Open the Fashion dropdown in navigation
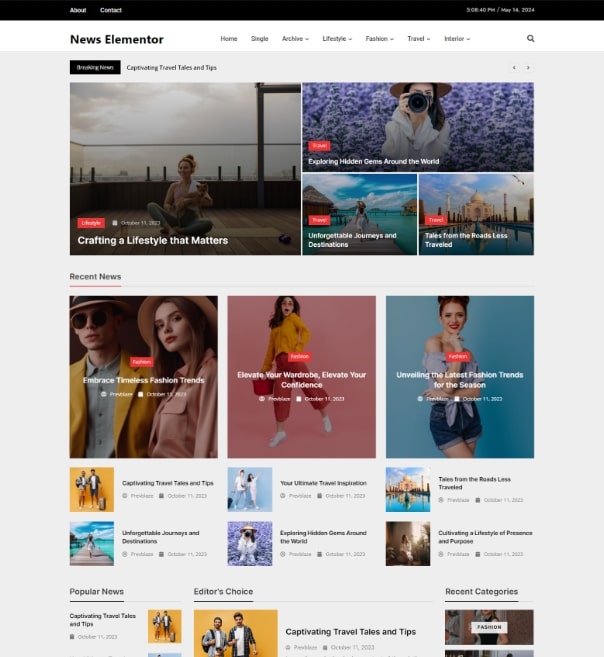Image resolution: width=604 pixels, height=657 pixels. tap(380, 39)
